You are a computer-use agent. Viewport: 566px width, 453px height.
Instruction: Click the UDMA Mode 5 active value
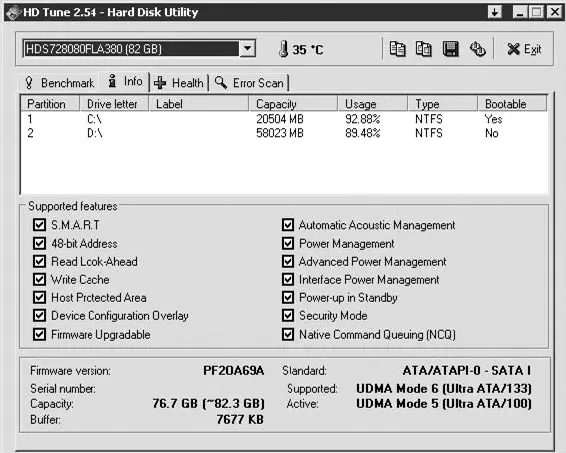tap(444, 404)
